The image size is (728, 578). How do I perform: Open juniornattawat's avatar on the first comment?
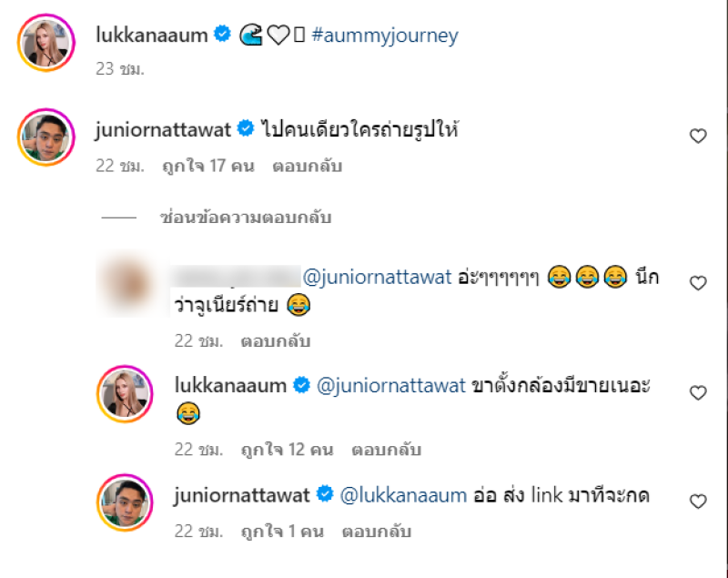46,137
